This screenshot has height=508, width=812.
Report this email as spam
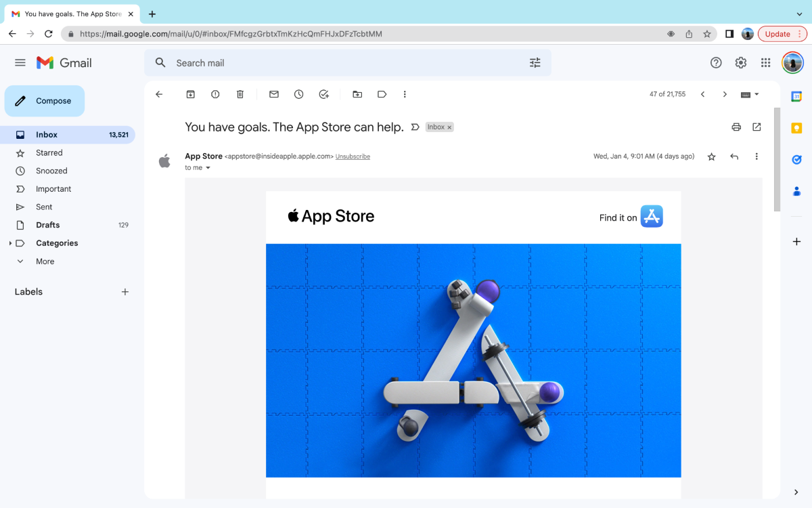215,94
